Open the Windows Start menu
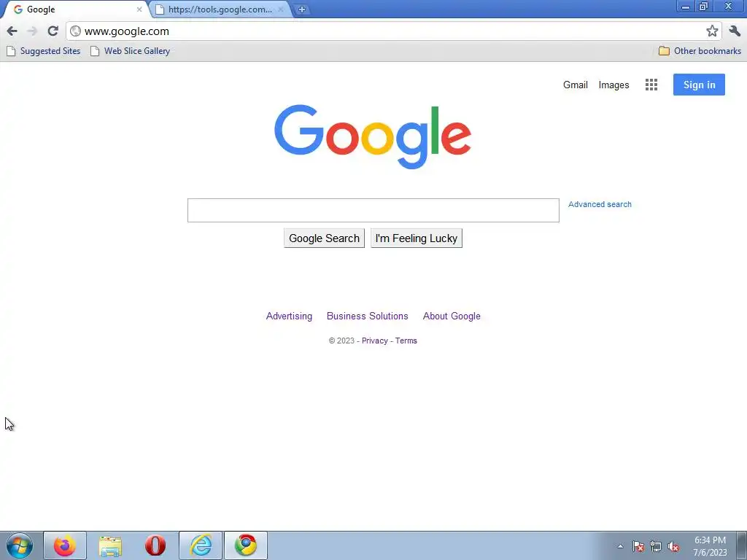Image resolution: width=747 pixels, height=560 pixels. 20,545
